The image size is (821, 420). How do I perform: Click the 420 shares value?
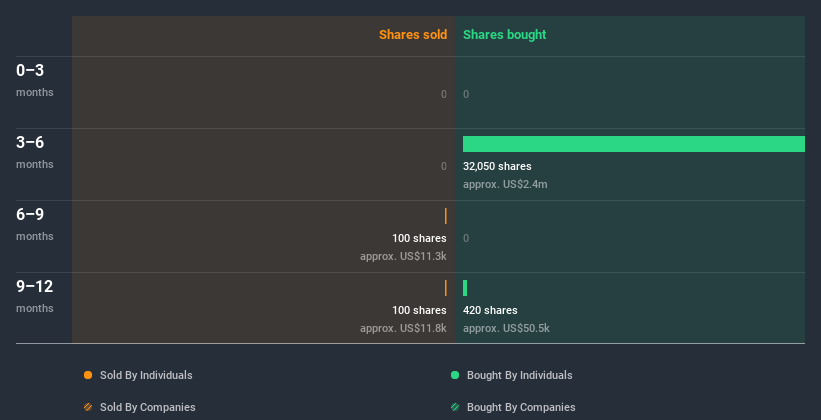490,311
